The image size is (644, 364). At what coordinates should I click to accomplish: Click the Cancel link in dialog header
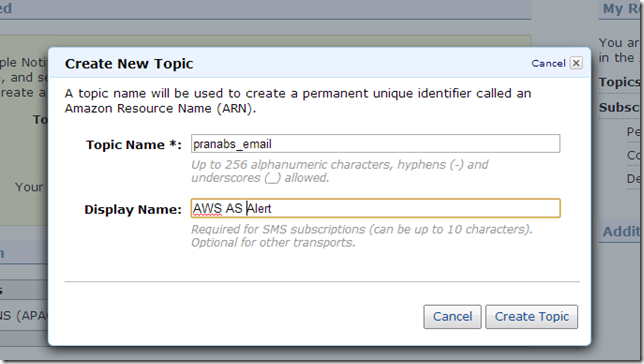(x=548, y=63)
